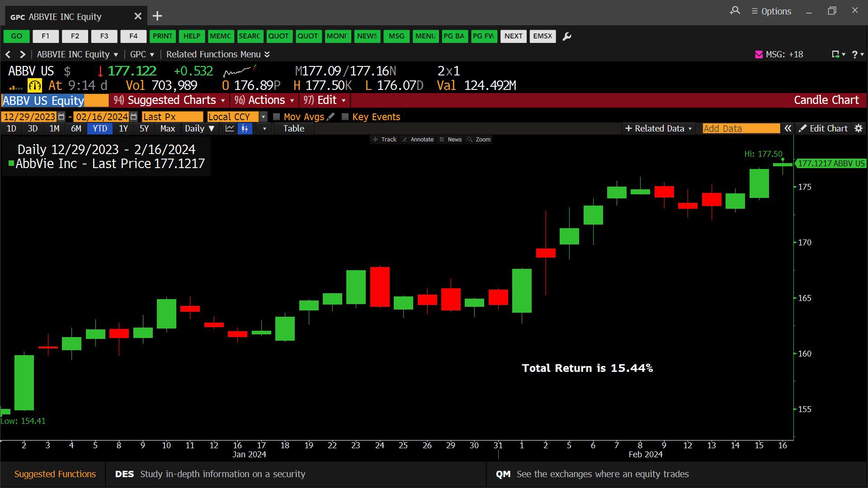Open the DES suggested function
The height and width of the screenshot is (488, 868).
pyautogui.click(x=296, y=474)
